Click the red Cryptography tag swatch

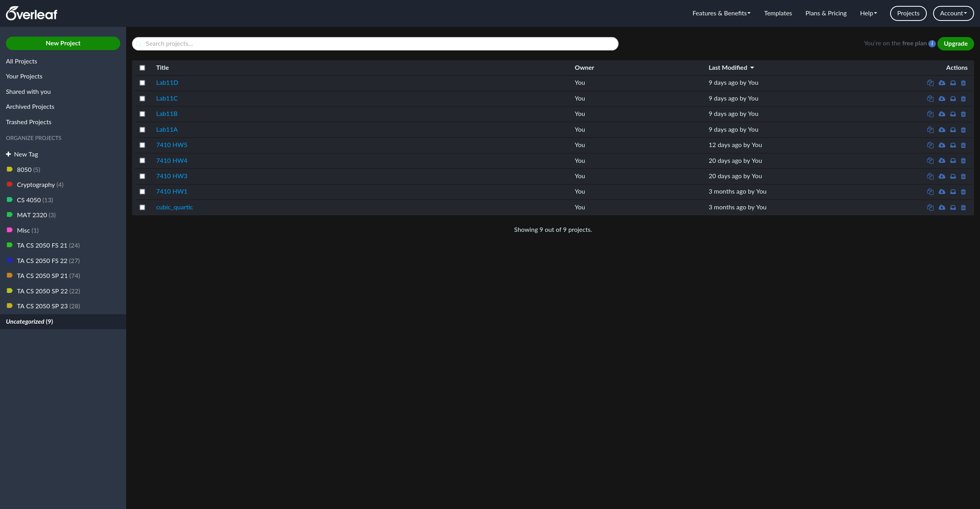[9, 185]
